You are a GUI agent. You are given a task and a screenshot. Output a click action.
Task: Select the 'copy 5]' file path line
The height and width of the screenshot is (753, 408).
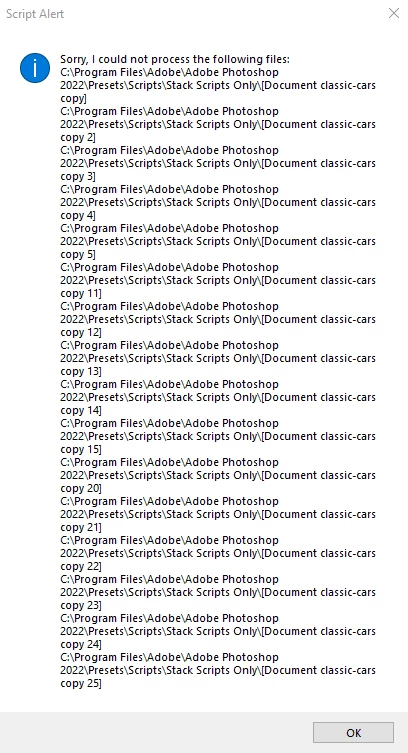pyautogui.click(x=218, y=241)
